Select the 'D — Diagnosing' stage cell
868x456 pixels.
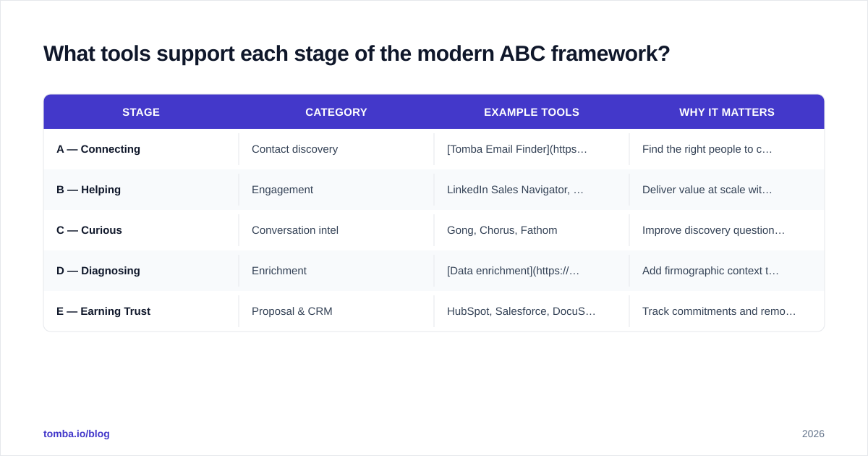point(141,271)
